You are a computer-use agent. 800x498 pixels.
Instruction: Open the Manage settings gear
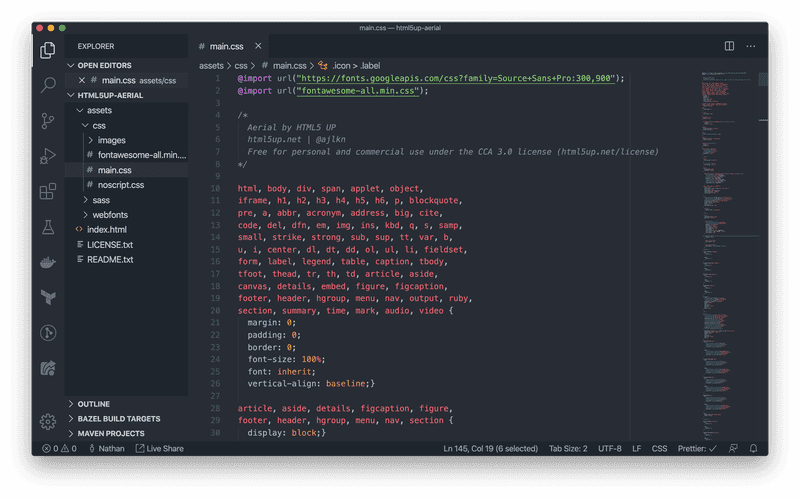47,421
